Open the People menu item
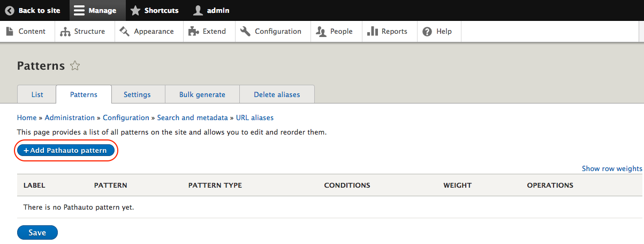Image resolution: width=644 pixels, height=244 pixels. [335, 31]
